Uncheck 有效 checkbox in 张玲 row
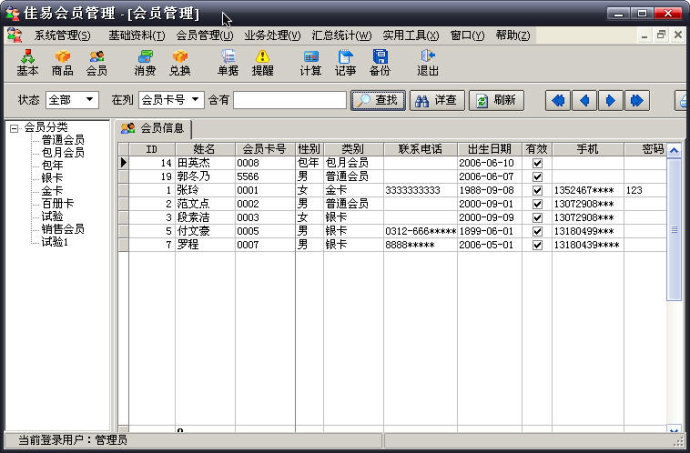The height and width of the screenshot is (453, 690). 537,190
